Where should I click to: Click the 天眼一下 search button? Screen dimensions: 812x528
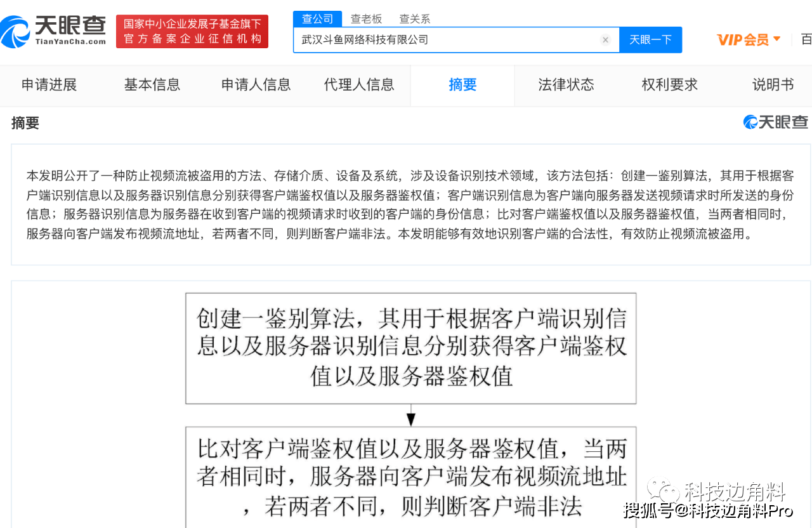point(650,40)
